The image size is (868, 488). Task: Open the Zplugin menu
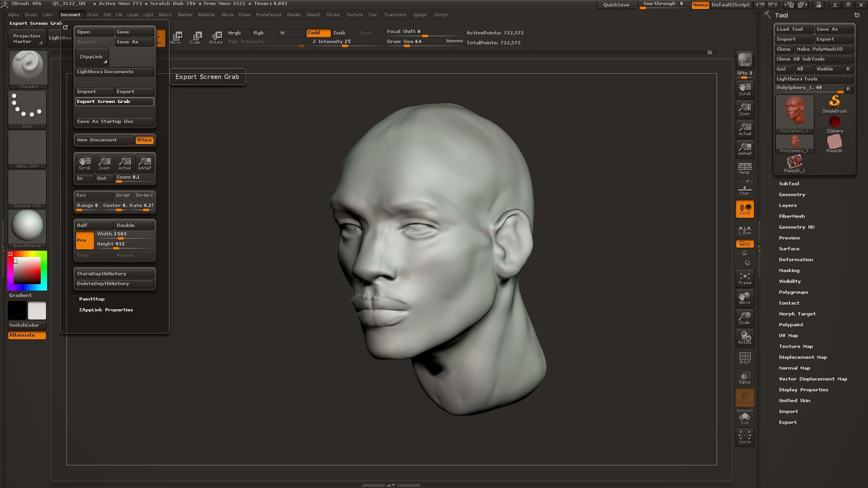419,15
